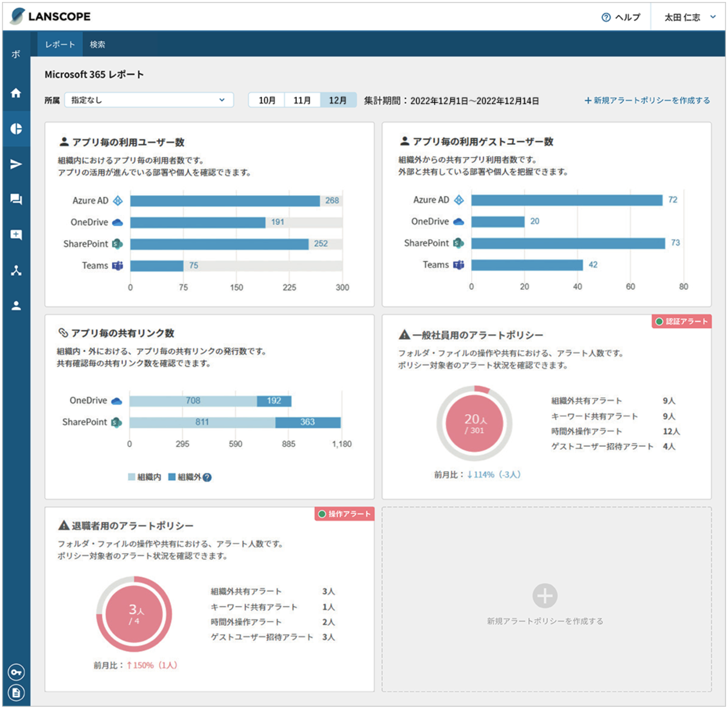Toggle the 認証アラート badge
This screenshot has width=728, height=708.
point(681,321)
